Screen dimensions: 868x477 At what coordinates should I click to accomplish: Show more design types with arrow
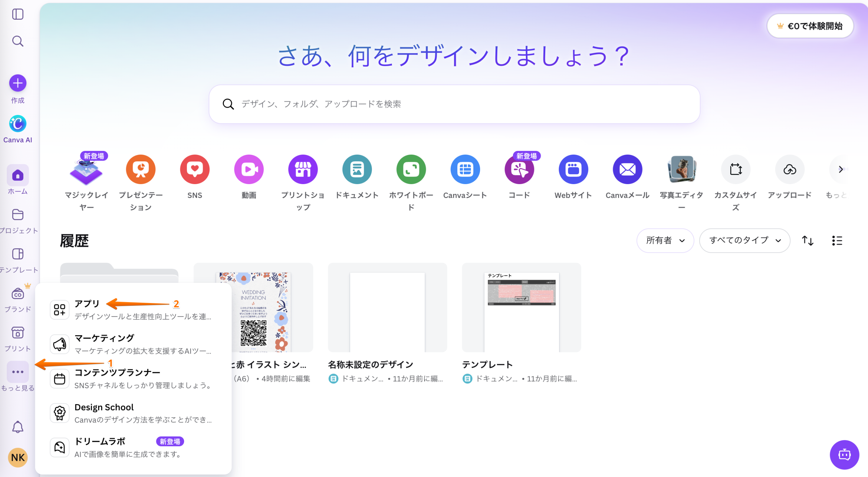[841, 169]
